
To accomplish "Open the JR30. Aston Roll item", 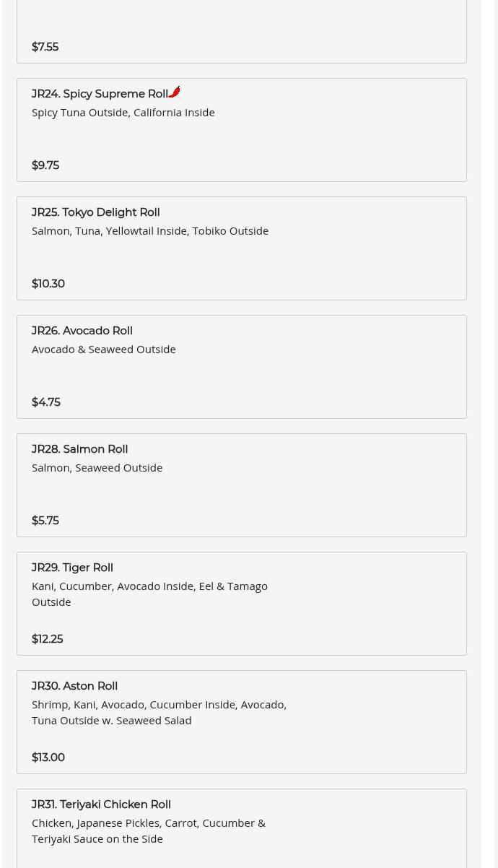I will pyautogui.click(x=241, y=722).
